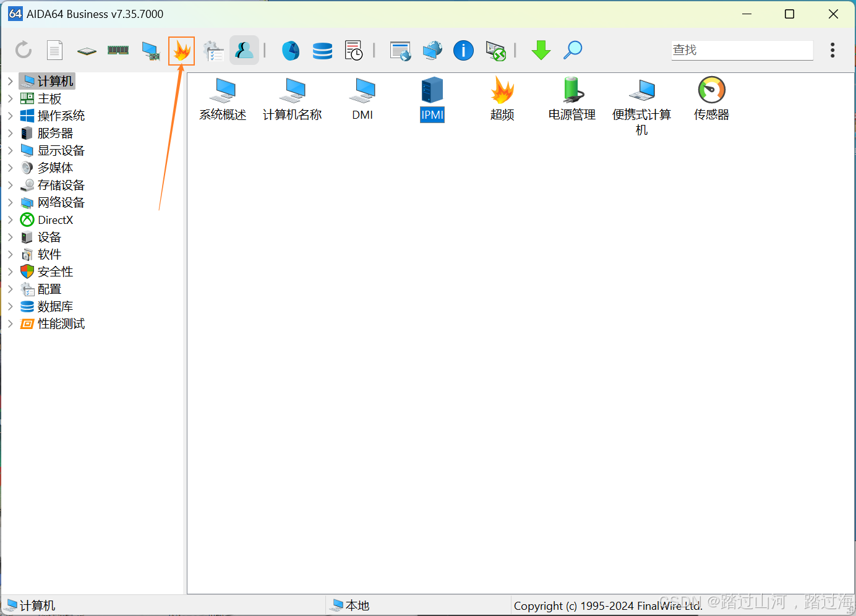Open the DMI icon in content pane
Screen dimensions: 856x616
tap(362, 99)
